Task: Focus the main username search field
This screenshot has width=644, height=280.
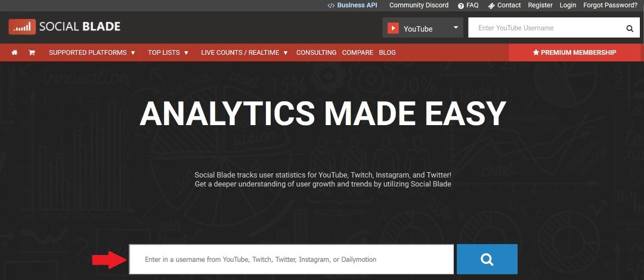Action: click(x=292, y=259)
